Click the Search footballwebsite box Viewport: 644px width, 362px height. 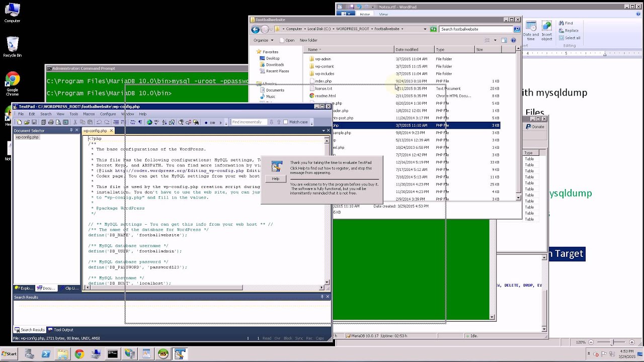[476, 29]
